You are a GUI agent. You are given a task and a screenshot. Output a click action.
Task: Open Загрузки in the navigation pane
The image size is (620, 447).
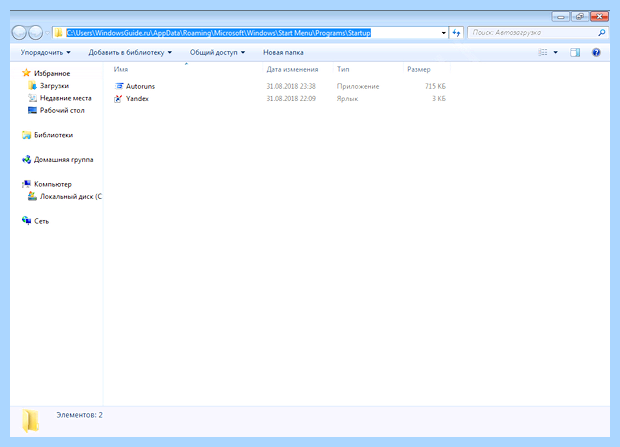[54, 85]
